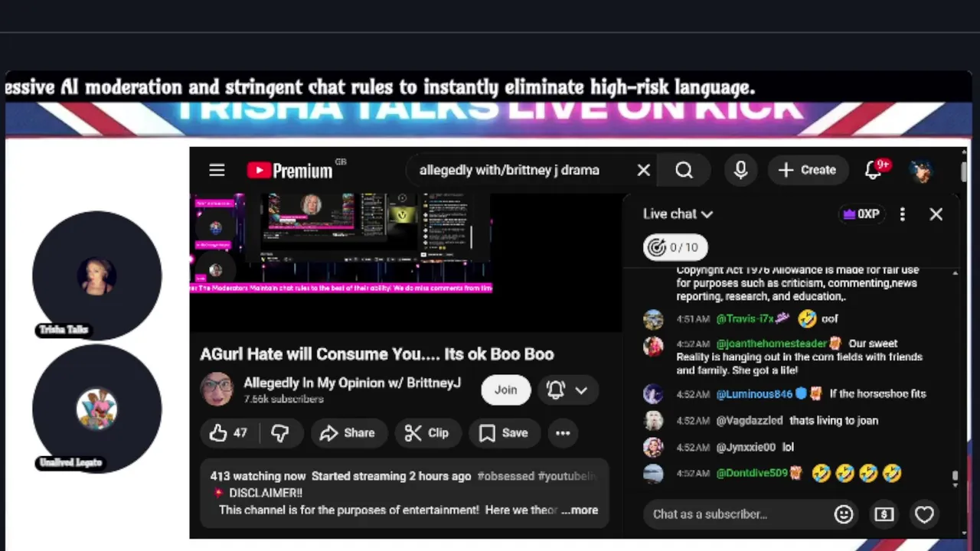Open the 0 / 10 goal chip
Screen dimensions: 980x551
(x=675, y=247)
